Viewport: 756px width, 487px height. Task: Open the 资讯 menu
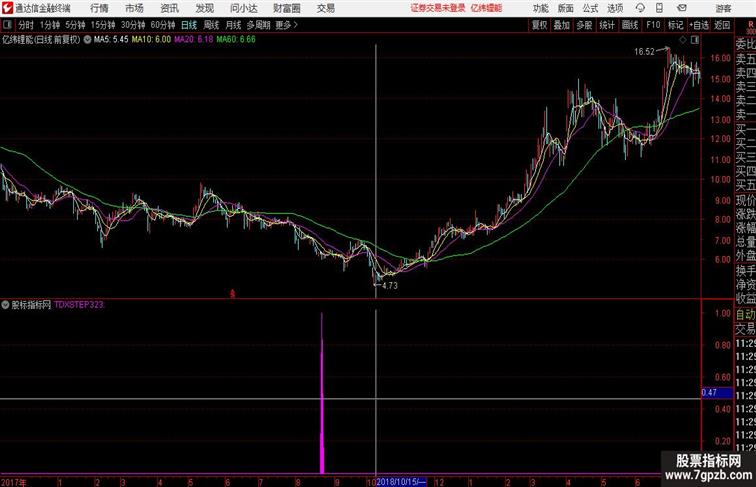169,8
